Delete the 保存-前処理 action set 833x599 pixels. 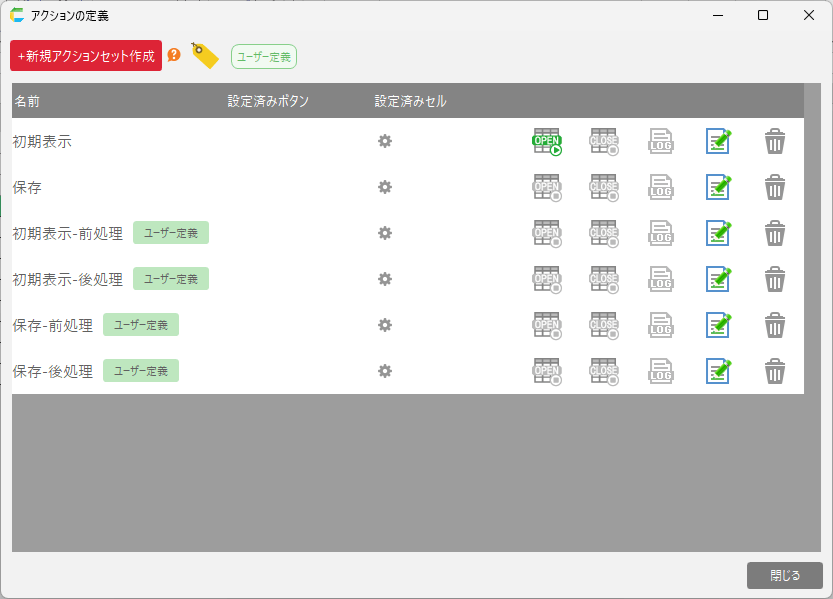(x=775, y=326)
